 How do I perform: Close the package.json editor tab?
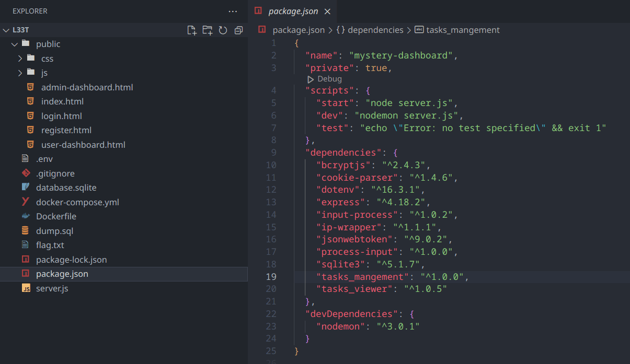(327, 11)
